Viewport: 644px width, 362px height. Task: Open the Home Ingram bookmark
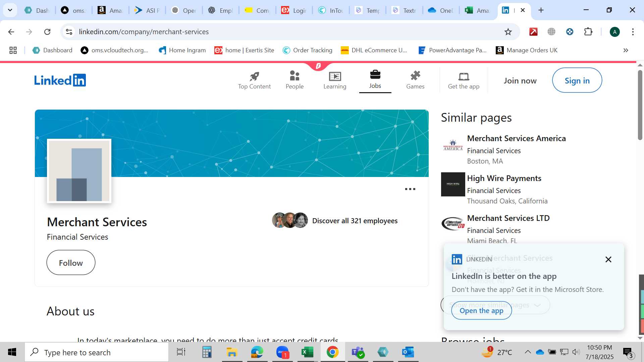(x=182, y=50)
